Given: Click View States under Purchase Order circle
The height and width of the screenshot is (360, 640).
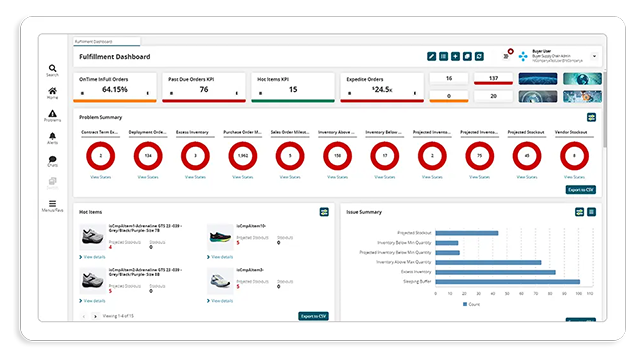Looking at the screenshot, I should (x=242, y=177).
